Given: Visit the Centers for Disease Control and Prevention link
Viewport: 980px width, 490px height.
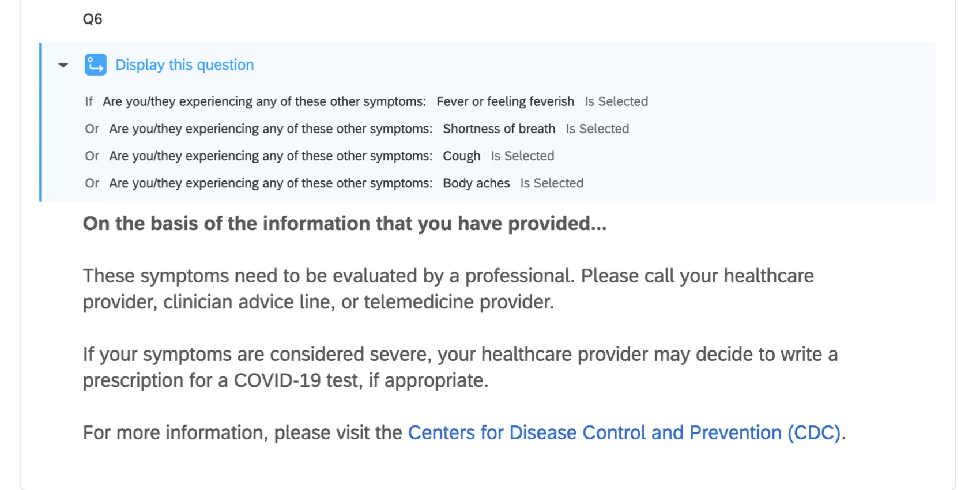Looking at the screenshot, I should click(x=625, y=432).
